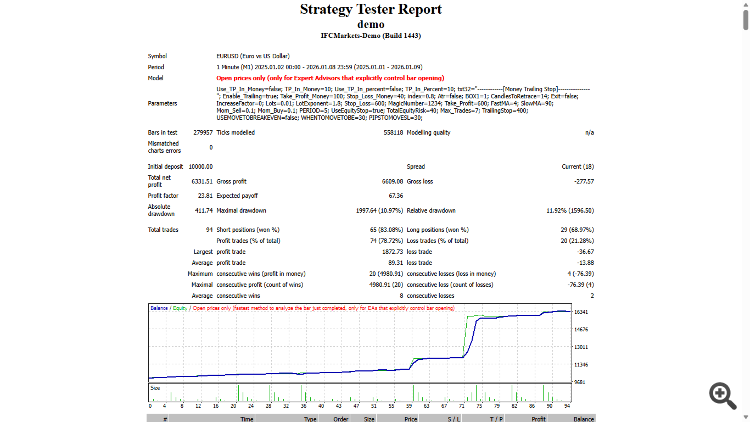Click the 'Total trades' label
The width and height of the screenshot is (750, 422).
[163, 230]
